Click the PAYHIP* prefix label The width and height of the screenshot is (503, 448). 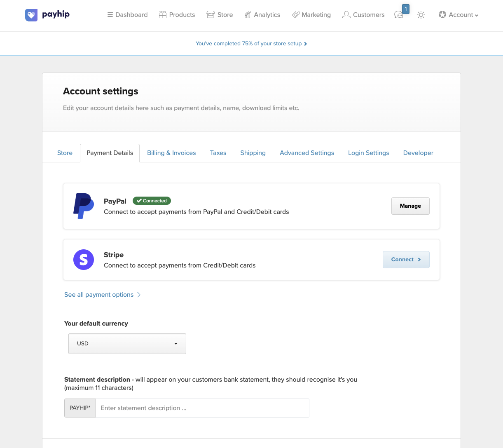pyautogui.click(x=80, y=408)
